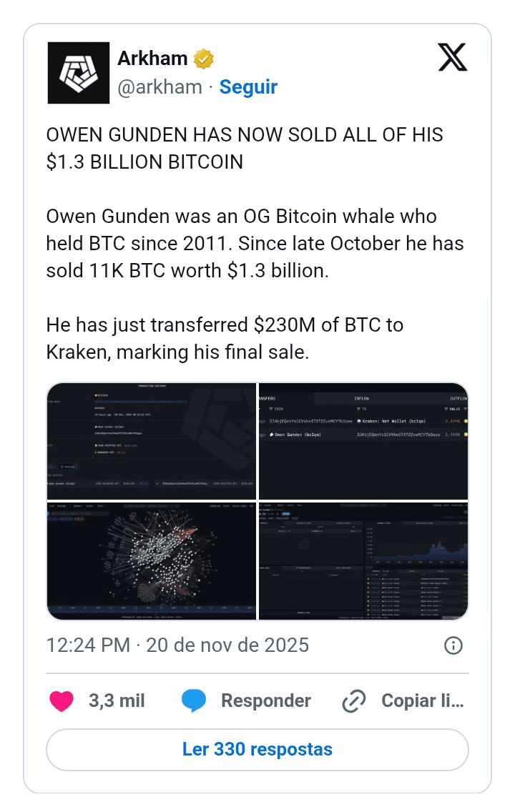This screenshot has height=812, width=515.
Task: Click the X logo icon
Action: point(452,57)
